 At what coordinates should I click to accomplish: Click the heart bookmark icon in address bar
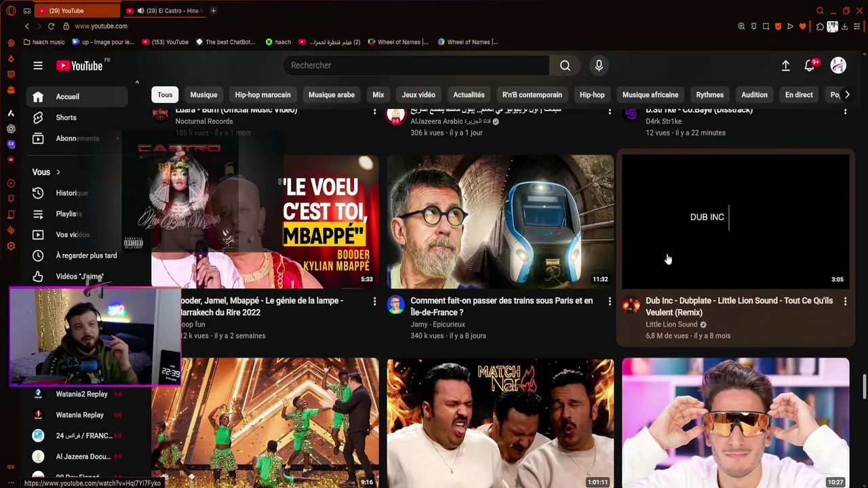coord(803,26)
